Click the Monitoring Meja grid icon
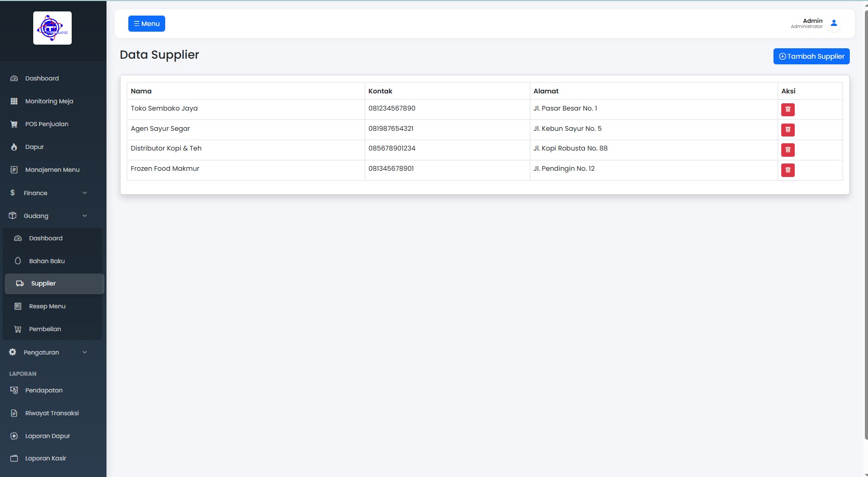Viewport: 868px width, 477px height. (x=14, y=101)
